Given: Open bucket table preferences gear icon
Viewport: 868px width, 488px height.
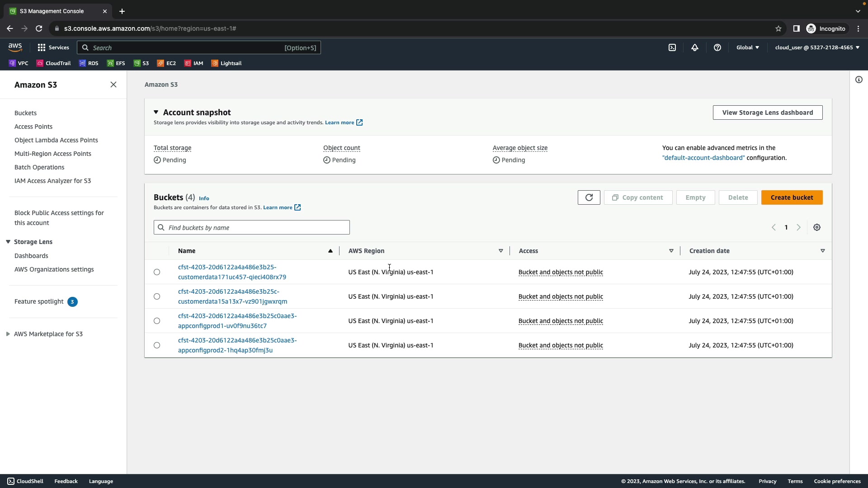Looking at the screenshot, I should tap(817, 227).
